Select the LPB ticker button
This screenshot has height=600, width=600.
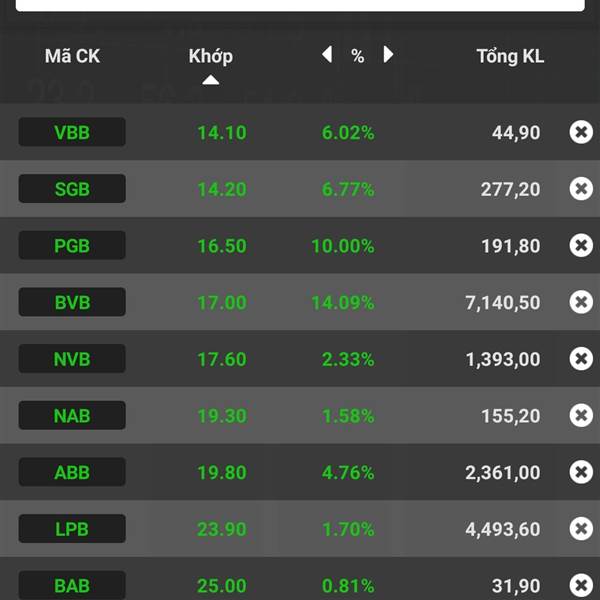pyautogui.click(x=72, y=528)
